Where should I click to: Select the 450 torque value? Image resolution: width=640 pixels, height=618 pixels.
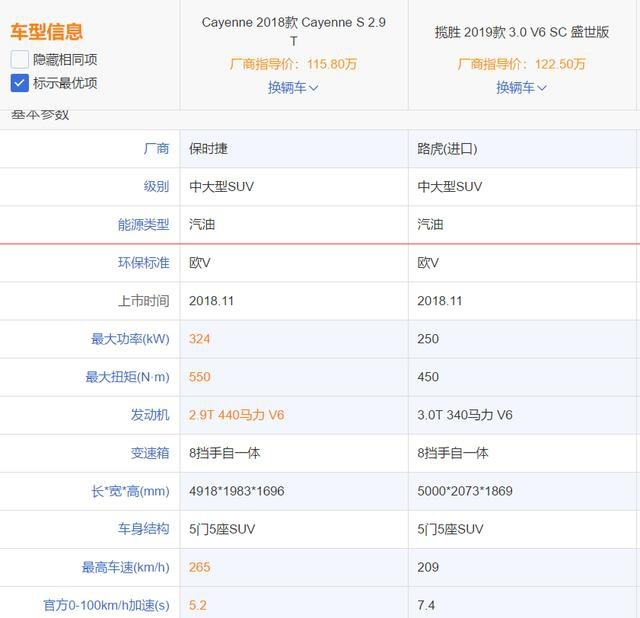tap(428, 377)
